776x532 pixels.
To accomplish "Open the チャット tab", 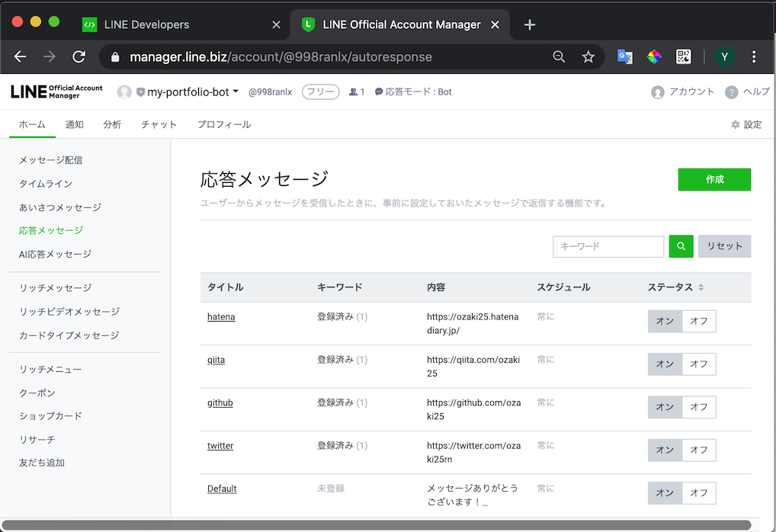I will (x=159, y=125).
